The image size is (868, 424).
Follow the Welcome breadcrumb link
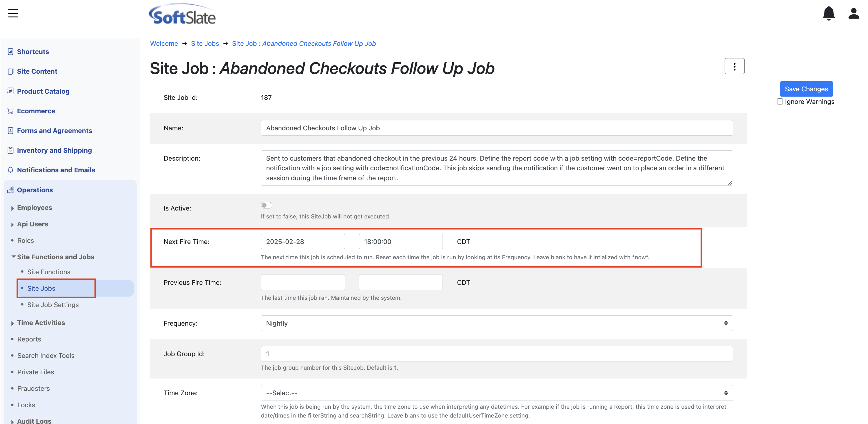coord(164,43)
